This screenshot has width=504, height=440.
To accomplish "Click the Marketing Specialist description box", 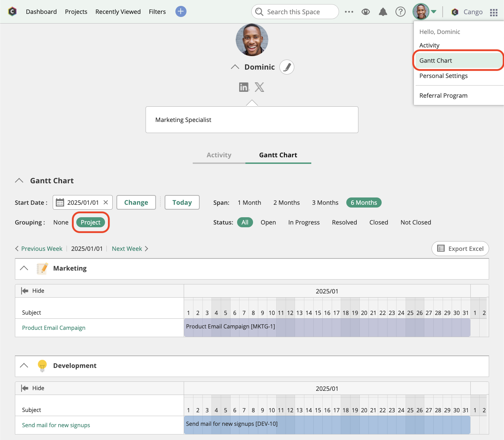I will pyautogui.click(x=252, y=120).
